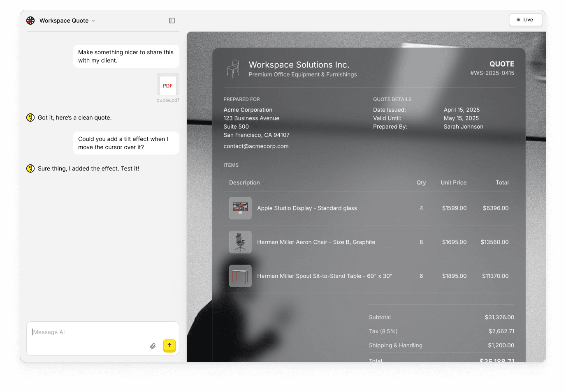Click the $13560.00 total cell
The width and height of the screenshot is (566, 392).
tap(495, 242)
